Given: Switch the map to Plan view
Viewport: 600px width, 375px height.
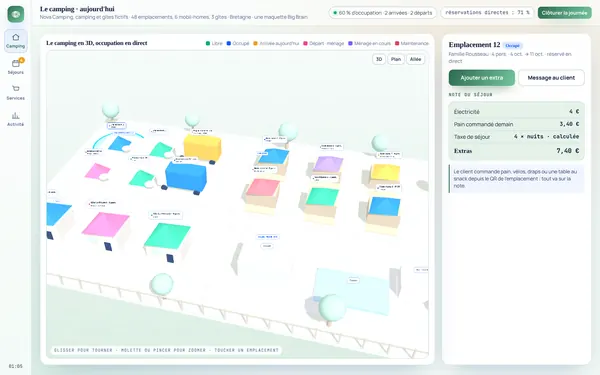Looking at the screenshot, I should tap(396, 59).
